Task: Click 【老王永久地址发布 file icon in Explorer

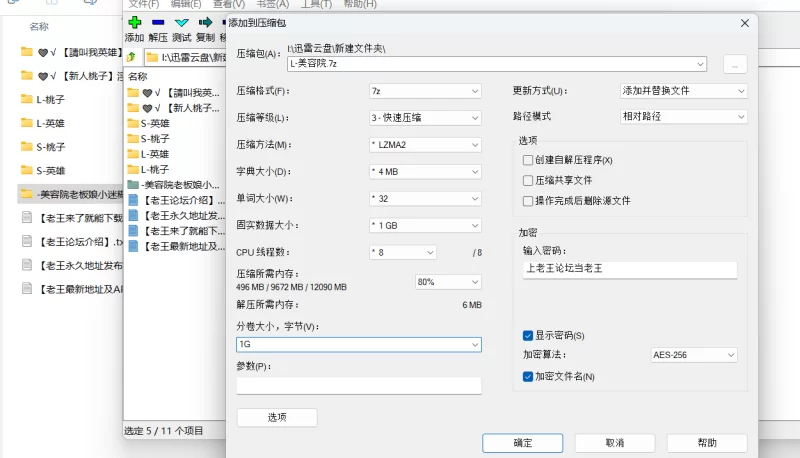Action: (x=27, y=265)
